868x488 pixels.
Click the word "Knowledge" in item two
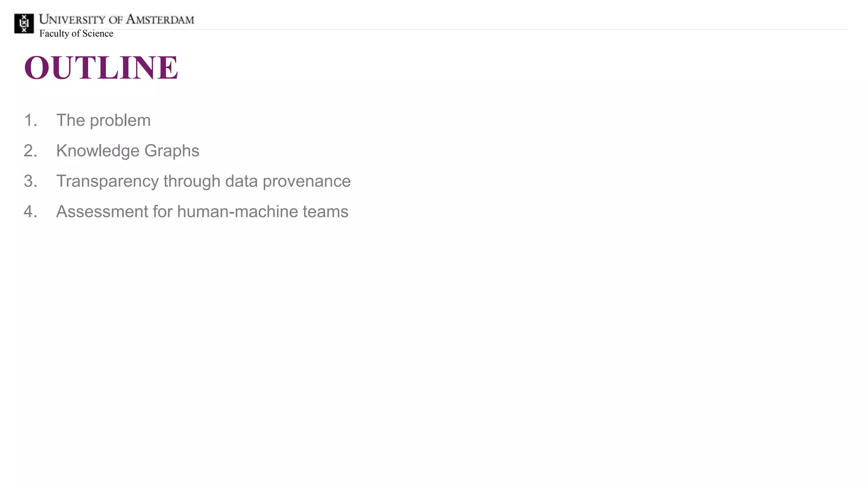pos(98,151)
